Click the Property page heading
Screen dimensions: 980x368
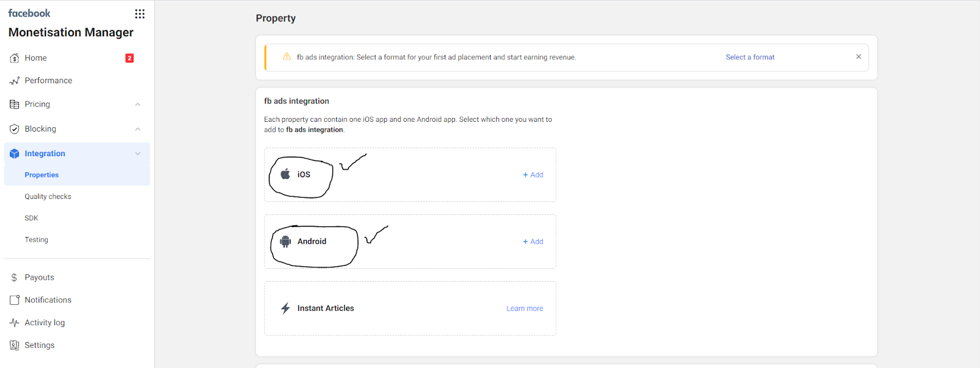pyautogui.click(x=276, y=18)
